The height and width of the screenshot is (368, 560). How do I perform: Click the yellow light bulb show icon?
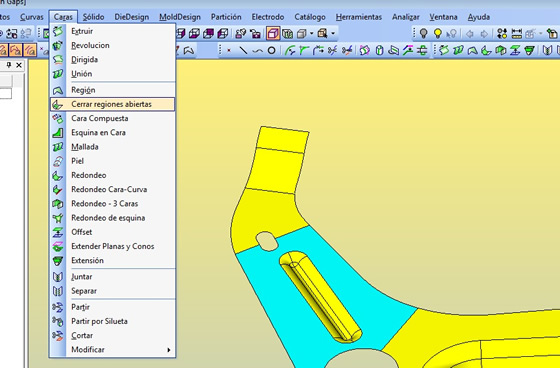[x=438, y=34]
